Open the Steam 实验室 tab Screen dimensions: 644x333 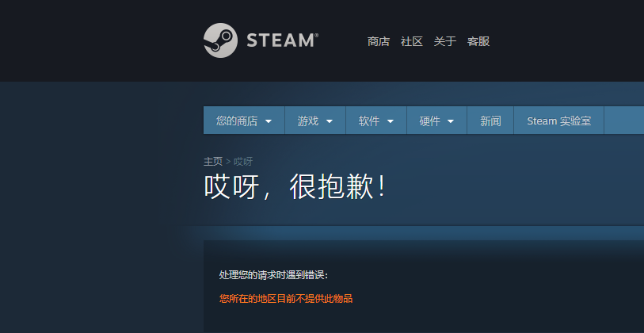[x=559, y=121]
